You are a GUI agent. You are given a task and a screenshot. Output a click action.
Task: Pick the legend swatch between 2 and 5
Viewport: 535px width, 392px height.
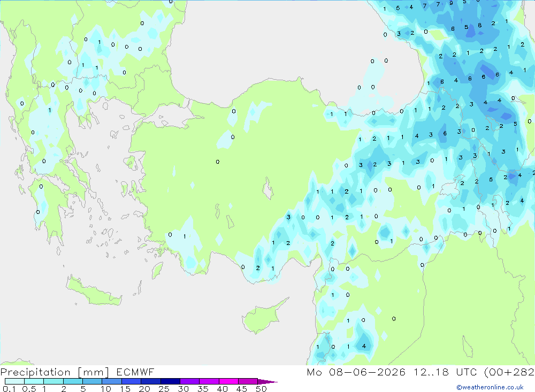pyautogui.click(x=73, y=381)
